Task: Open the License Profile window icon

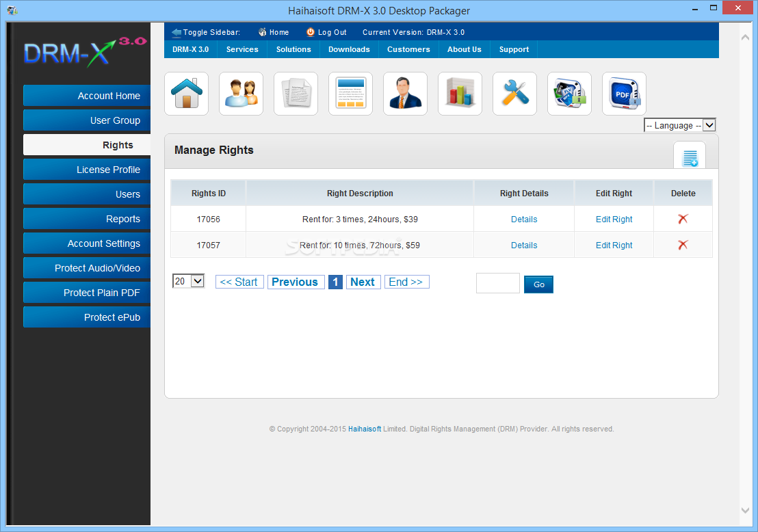Action: [x=350, y=94]
